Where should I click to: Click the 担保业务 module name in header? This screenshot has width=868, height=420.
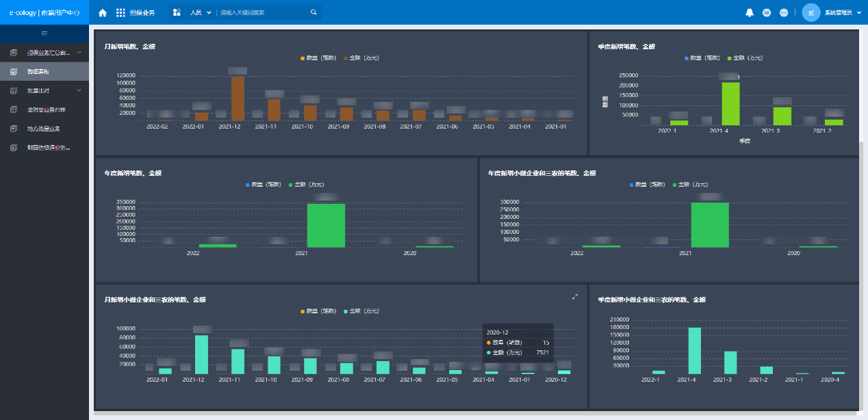tap(142, 12)
